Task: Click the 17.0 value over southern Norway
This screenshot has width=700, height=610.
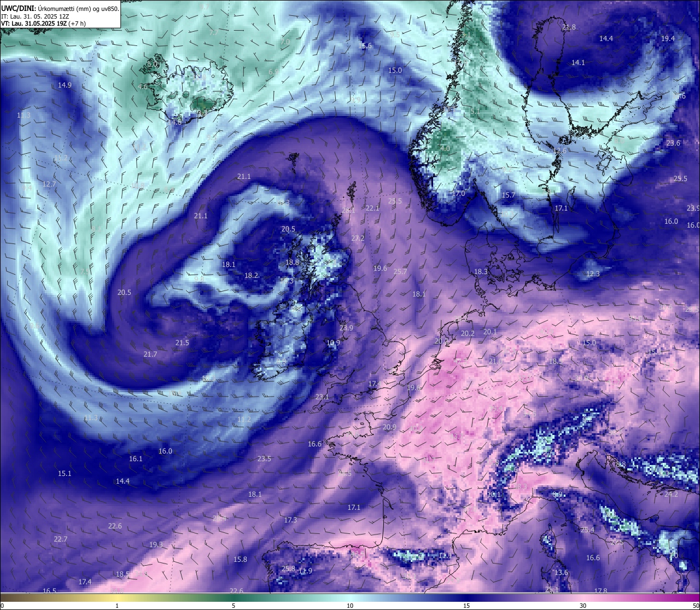Action: [458, 194]
